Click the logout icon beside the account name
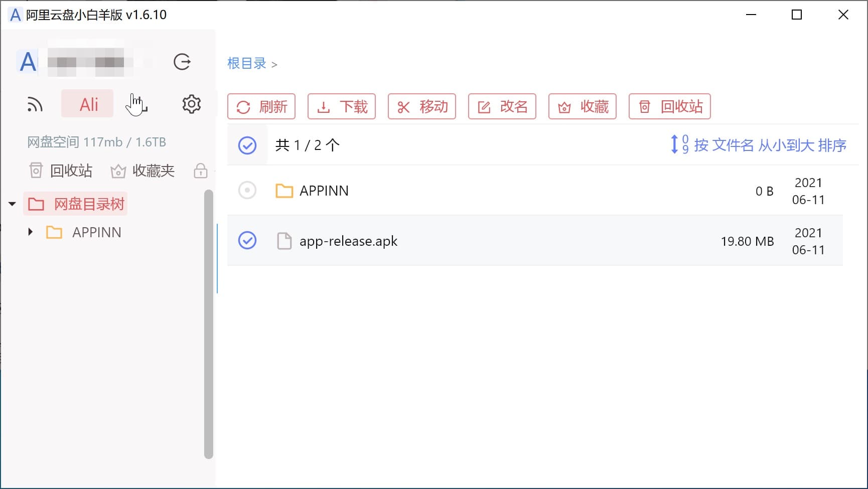This screenshot has height=489, width=868. point(182,62)
